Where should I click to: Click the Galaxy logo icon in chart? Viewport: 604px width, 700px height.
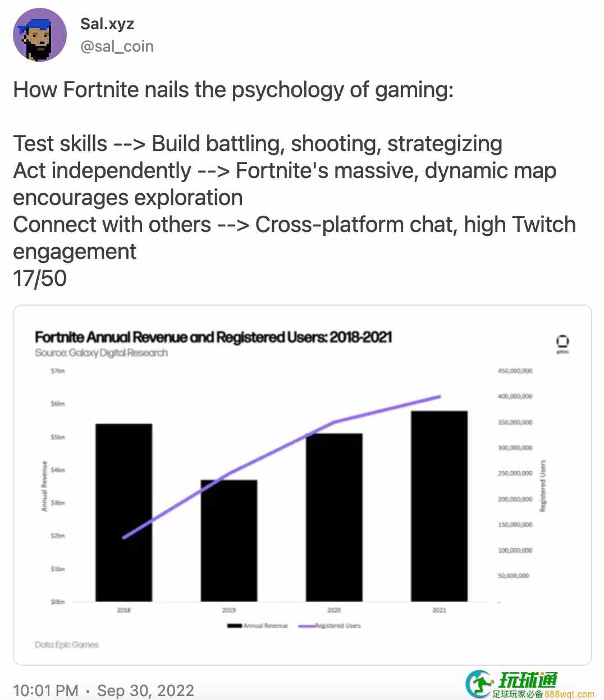tap(562, 343)
